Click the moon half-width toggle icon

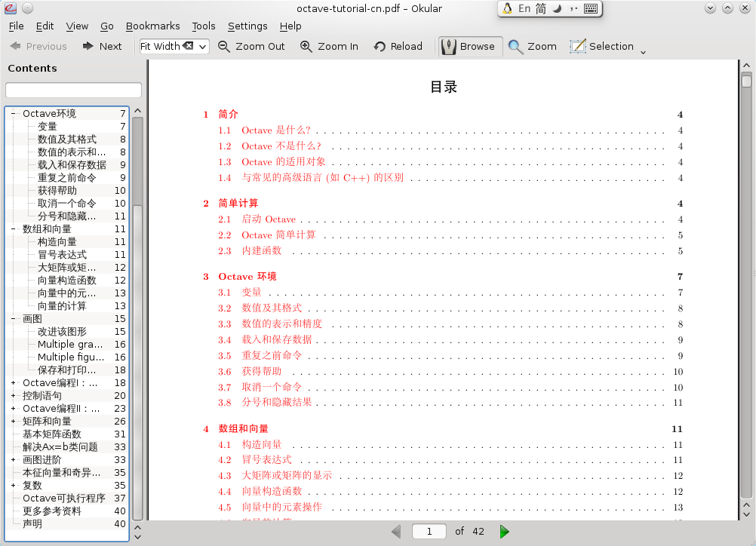click(x=558, y=8)
